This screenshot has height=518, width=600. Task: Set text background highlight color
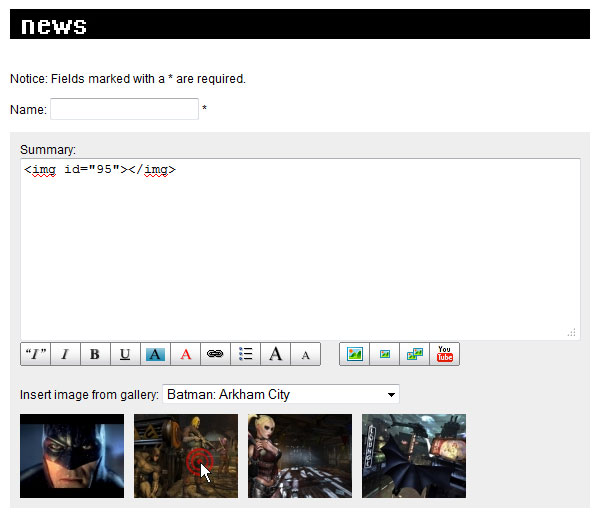[x=155, y=354]
